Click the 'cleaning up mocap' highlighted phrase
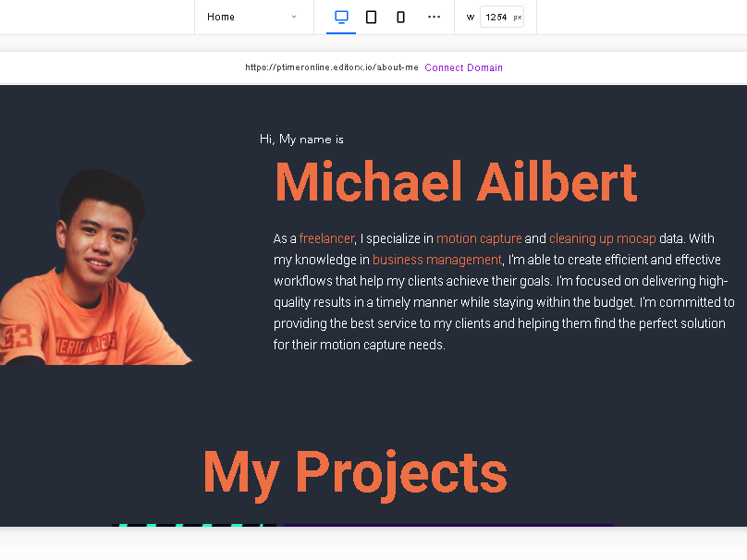The height and width of the screenshot is (560, 747). 602,238
